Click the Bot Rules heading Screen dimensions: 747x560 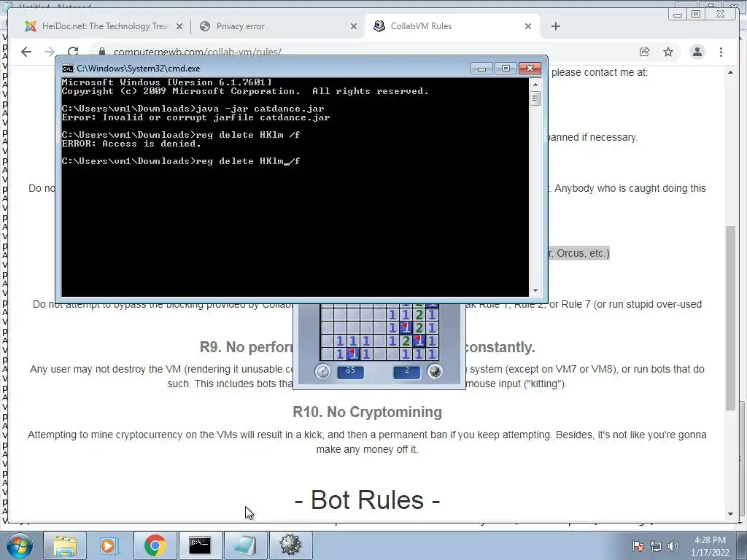pyautogui.click(x=368, y=499)
